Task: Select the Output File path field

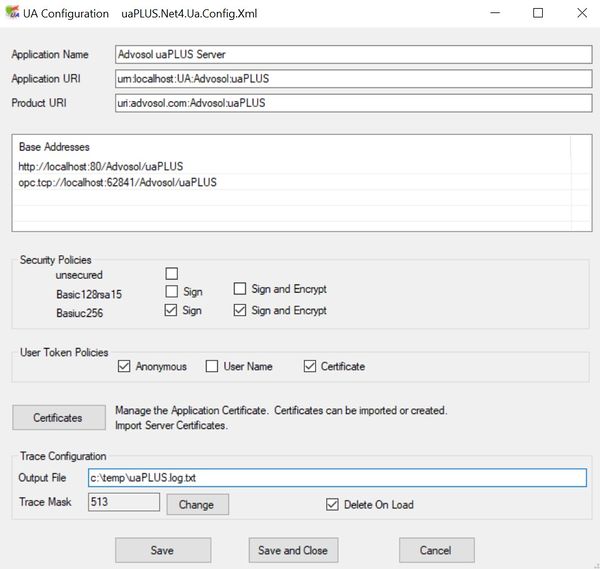Action: pos(335,478)
